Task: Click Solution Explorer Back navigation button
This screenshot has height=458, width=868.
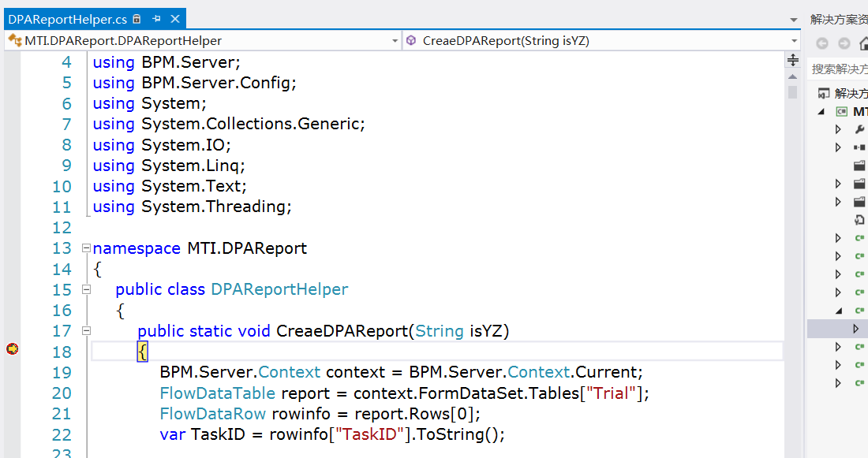Action: click(x=822, y=43)
